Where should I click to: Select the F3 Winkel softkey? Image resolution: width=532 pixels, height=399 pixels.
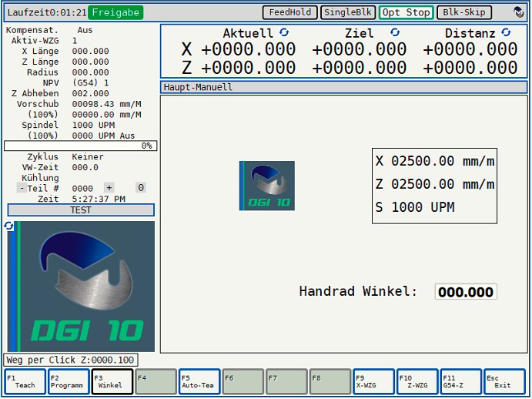[112, 382]
